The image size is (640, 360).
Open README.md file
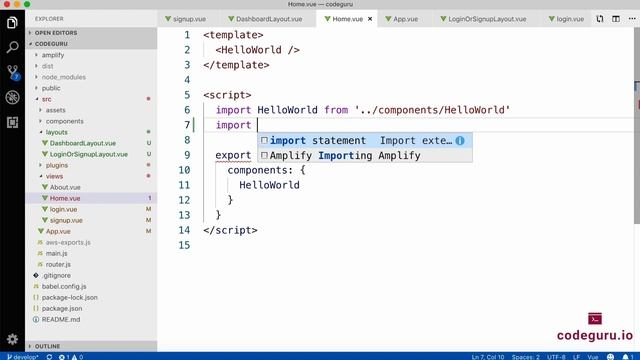pos(91,319)
